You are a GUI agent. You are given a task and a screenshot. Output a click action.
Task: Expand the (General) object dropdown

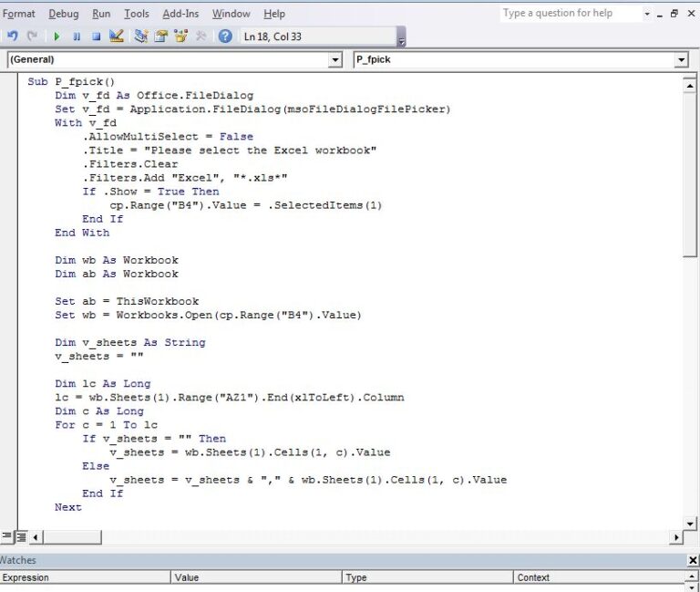click(335, 60)
